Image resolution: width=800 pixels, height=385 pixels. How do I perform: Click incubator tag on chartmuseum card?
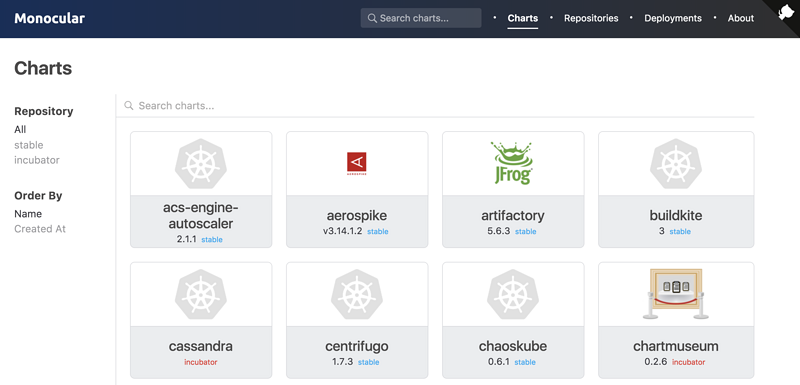[x=688, y=362]
